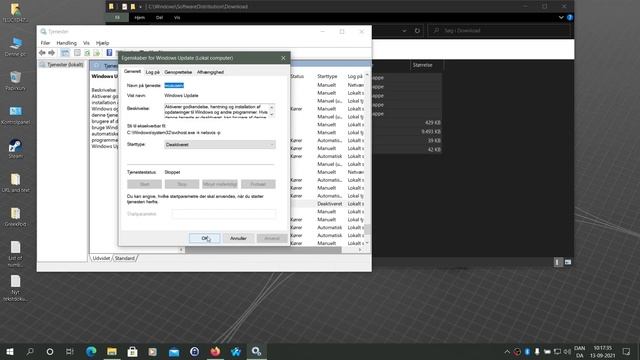
Task: Click the horizontal scrollbar under services list
Action: pyautogui.click(x=263, y=249)
